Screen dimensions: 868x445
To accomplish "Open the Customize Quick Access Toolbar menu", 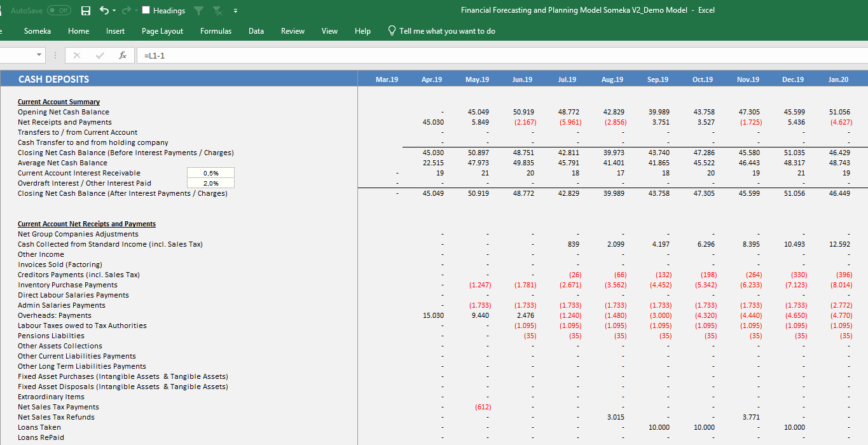I will [235, 10].
